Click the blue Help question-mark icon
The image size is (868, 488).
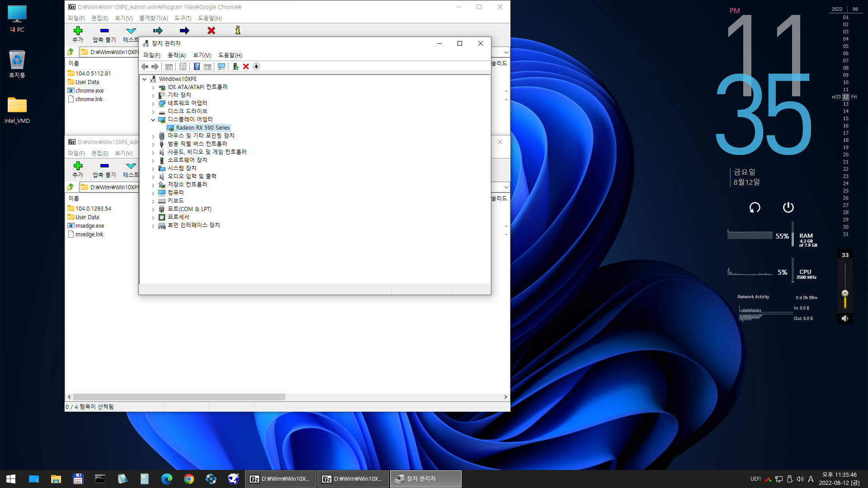point(197,66)
